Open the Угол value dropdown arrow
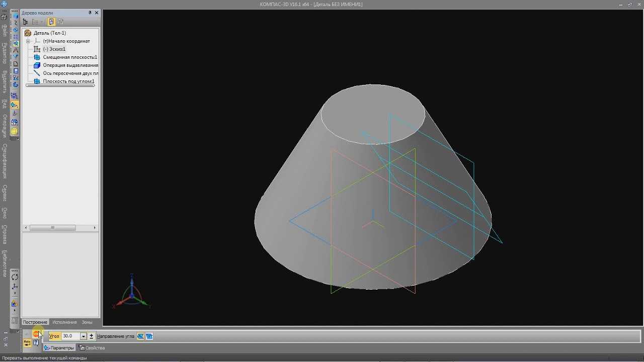 click(x=84, y=336)
